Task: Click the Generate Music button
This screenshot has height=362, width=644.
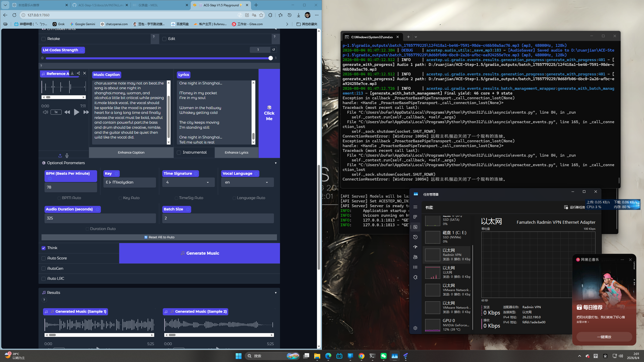Action: (199, 253)
